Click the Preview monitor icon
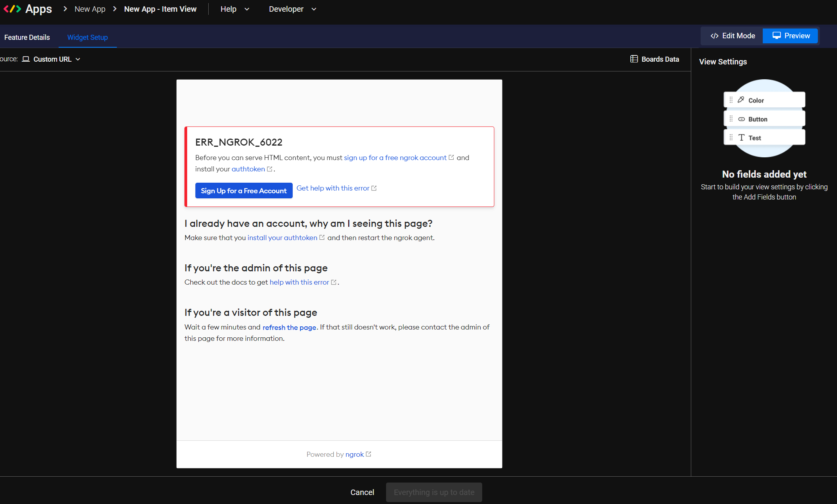The height and width of the screenshot is (504, 837). pos(776,36)
